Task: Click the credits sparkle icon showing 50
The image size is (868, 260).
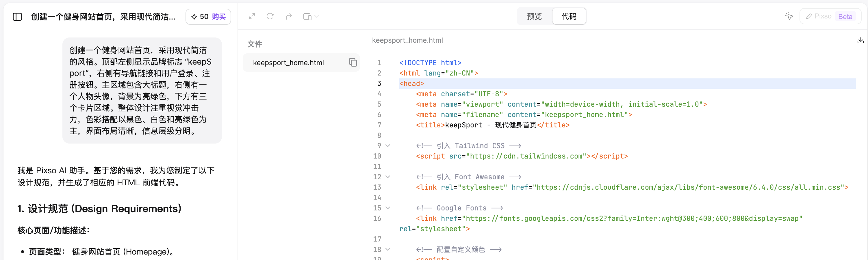Action: tap(194, 16)
